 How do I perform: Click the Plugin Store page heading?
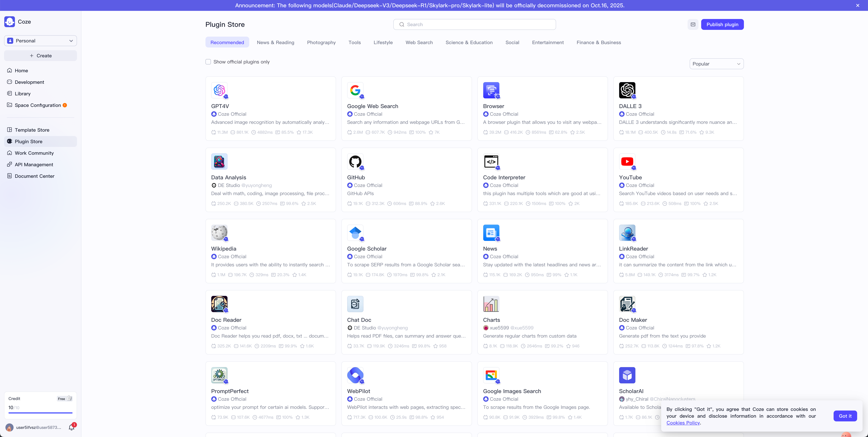coord(225,25)
